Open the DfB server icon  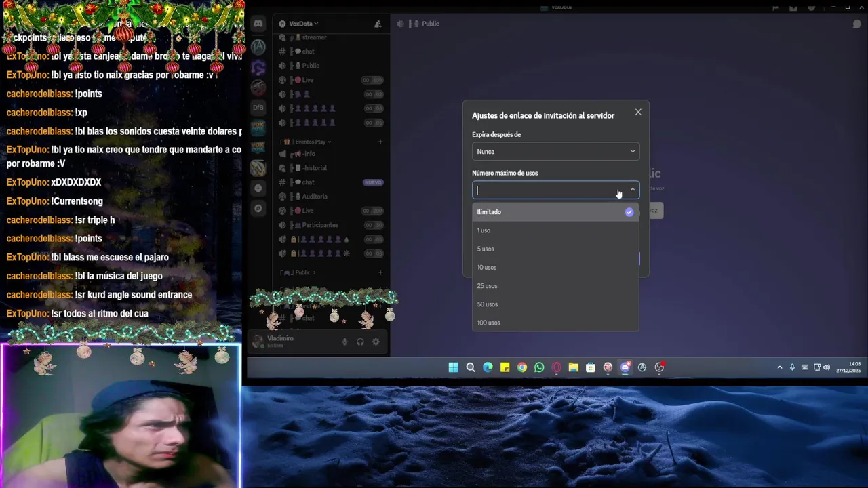pyautogui.click(x=258, y=107)
